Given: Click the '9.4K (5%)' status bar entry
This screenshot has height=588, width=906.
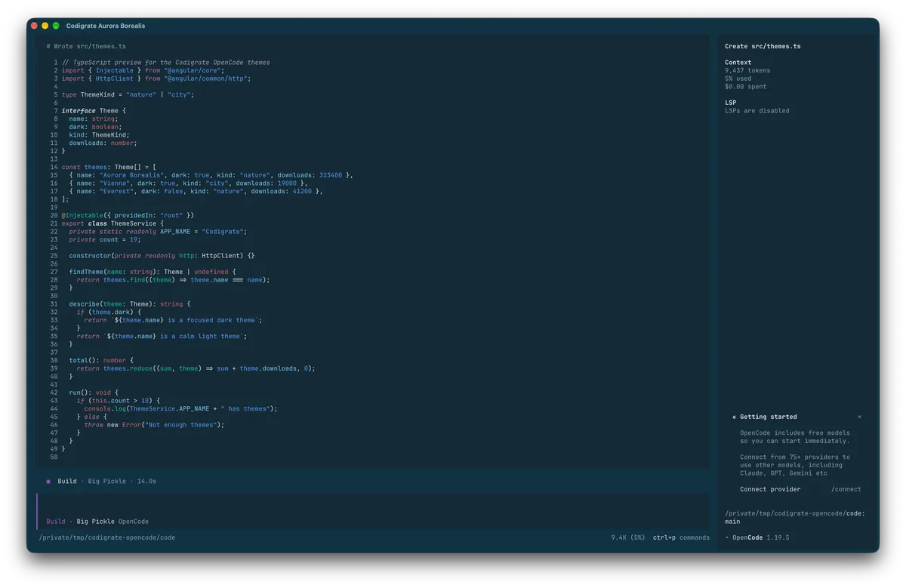Looking at the screenshot, I should coord(628,537).
